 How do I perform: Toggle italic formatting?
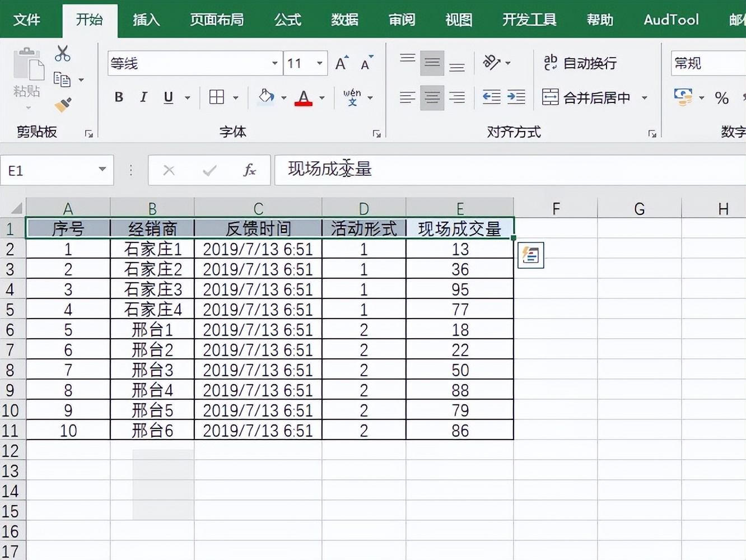[x=143, y=97]
